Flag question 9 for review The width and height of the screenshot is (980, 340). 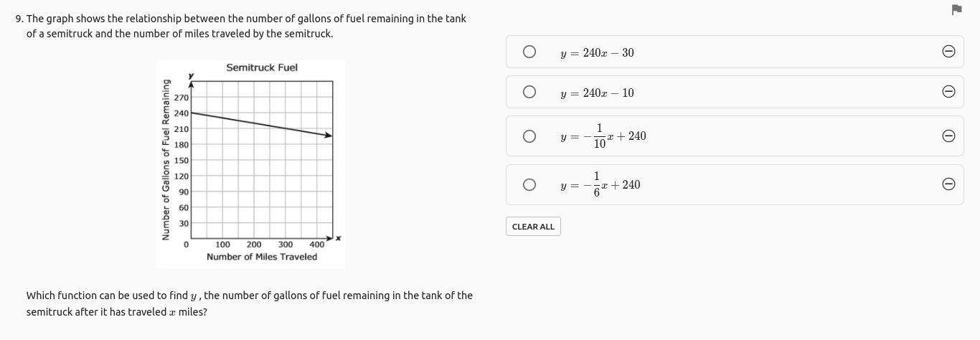point(956,9)
